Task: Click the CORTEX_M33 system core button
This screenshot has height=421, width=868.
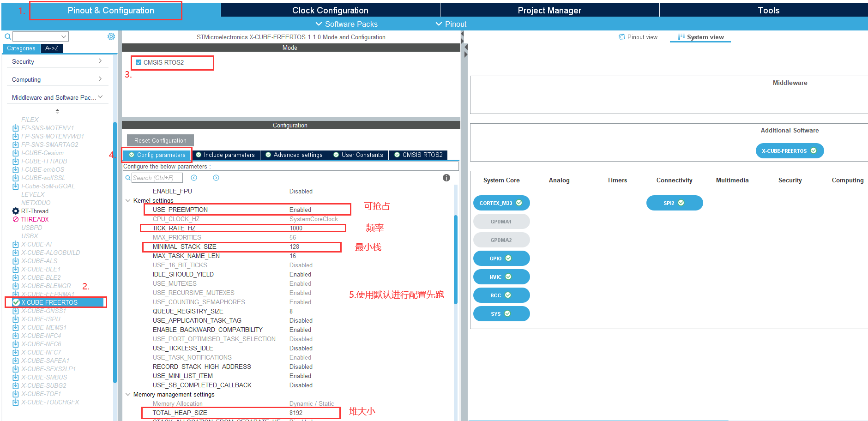Action: [501, 203]
